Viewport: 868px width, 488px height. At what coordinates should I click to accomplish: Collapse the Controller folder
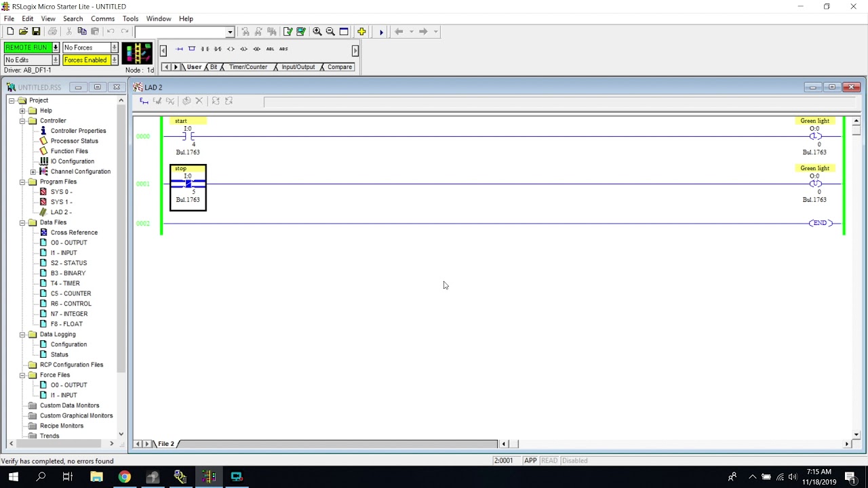tap(22, 121)
